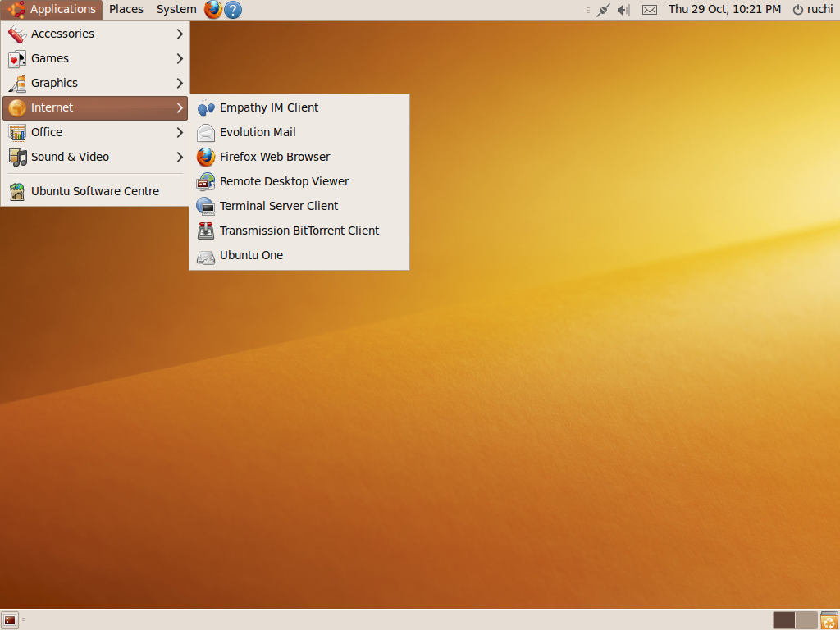Viewport: 840px width, 630px height.
Task: Start Firefox Web Browser from Internet submenu
Action: tap(275, 157)
